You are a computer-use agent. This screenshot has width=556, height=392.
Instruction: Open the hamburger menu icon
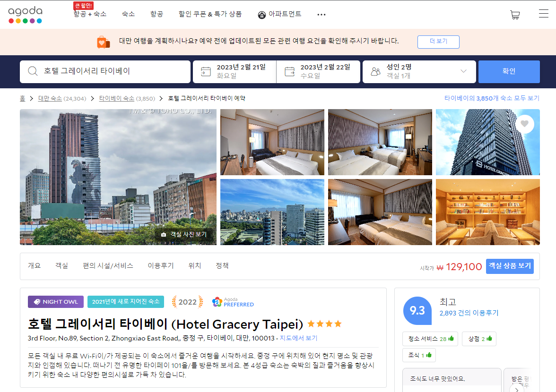[543, 14]
